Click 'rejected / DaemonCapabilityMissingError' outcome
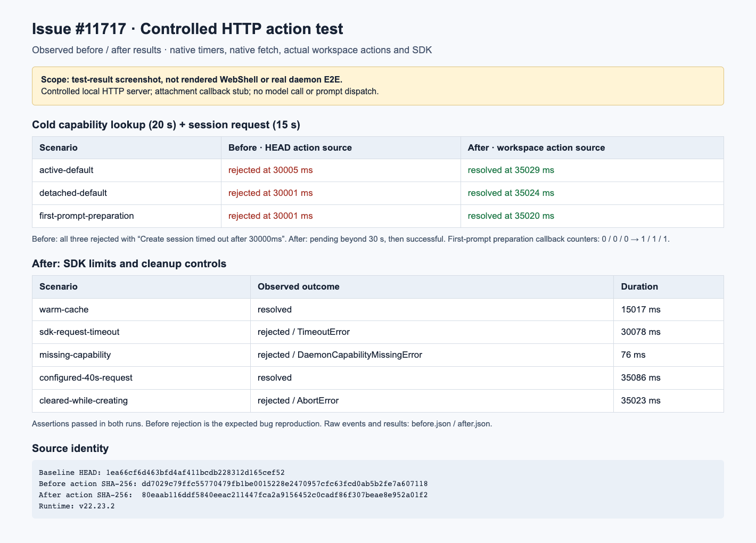Screen dimensions: 756x543 pos(340,355)
